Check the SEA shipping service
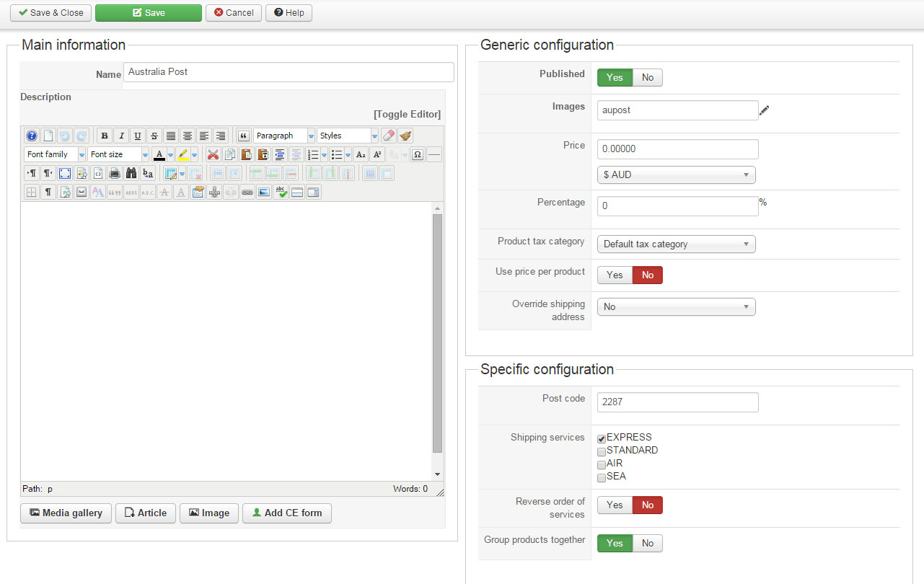The image size is (924, 584). (x=602, y=477)
